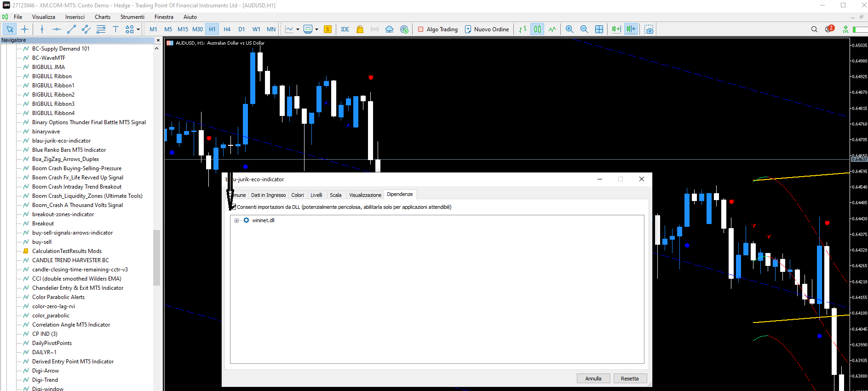This screenshot has height=391, width=868.
Task: Click the tile windows grid icon
Action: [x=599, y=29]
